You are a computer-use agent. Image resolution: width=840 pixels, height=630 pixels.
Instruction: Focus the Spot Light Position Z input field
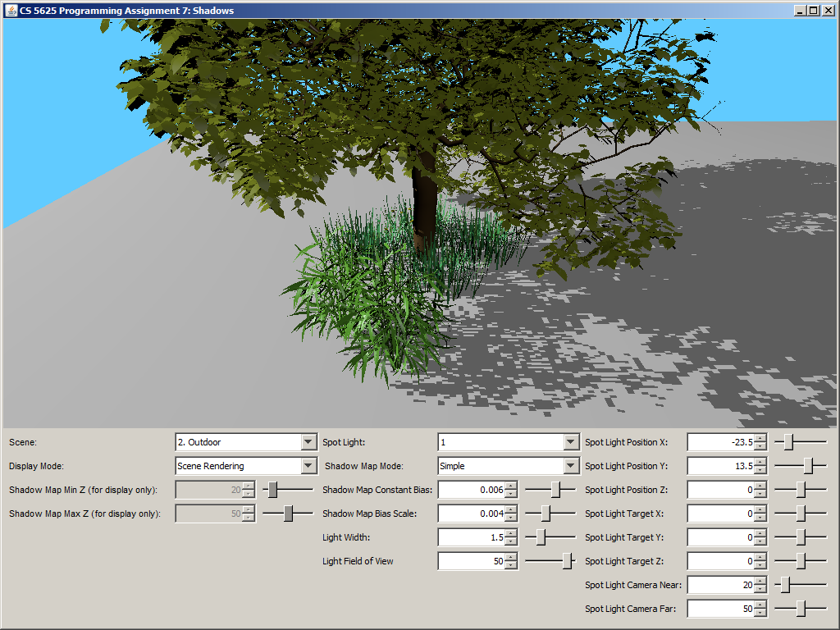pos(719,490)
